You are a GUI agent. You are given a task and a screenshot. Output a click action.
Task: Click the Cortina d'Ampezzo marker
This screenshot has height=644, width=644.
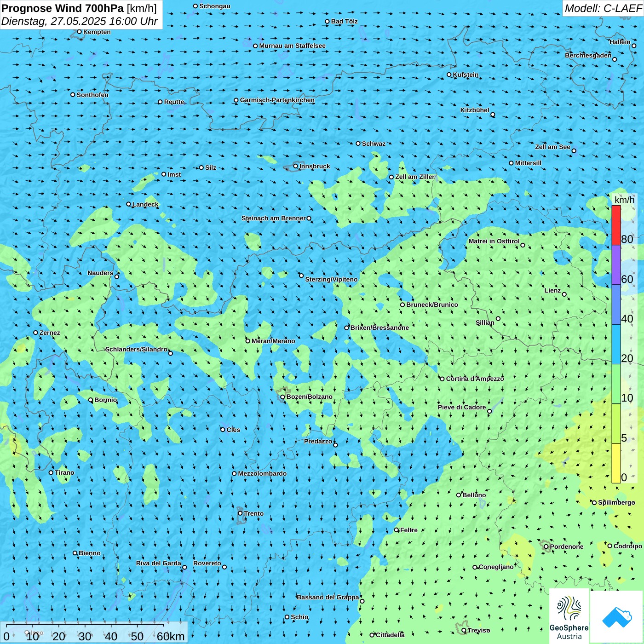443,379
